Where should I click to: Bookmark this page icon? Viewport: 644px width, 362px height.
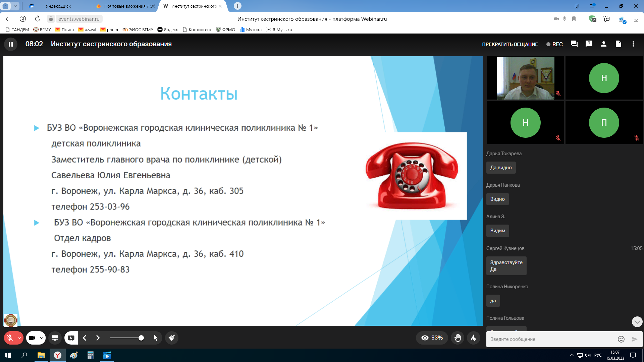[x=574, y=19]
